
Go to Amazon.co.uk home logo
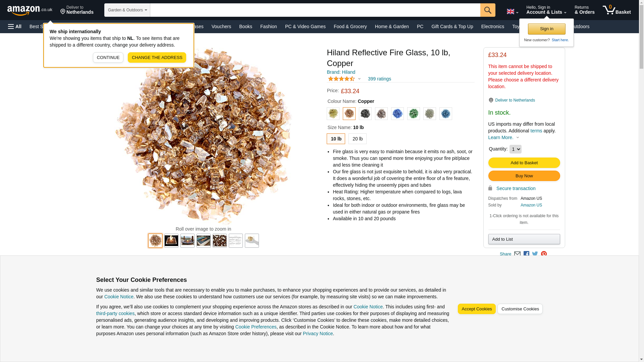pos(30,10)
